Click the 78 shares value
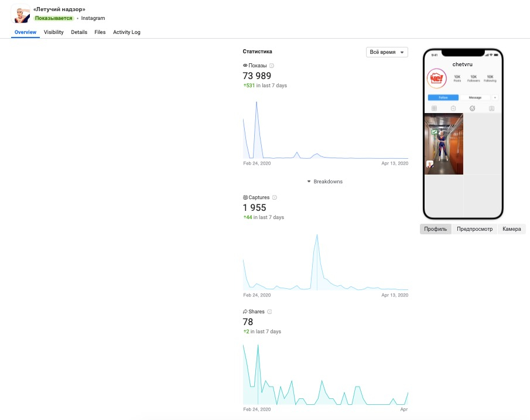 click(248, 322)
